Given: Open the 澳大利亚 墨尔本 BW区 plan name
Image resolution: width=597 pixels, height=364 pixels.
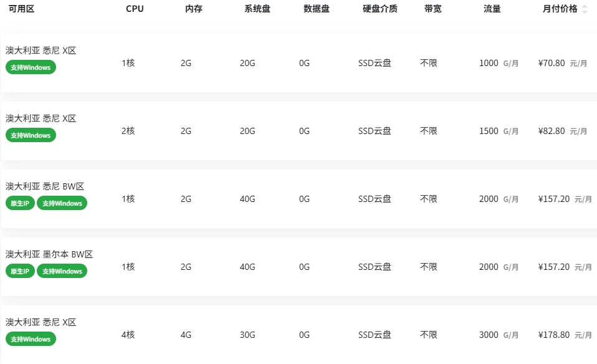Looking at the screenshot, I should pos(49,254).
